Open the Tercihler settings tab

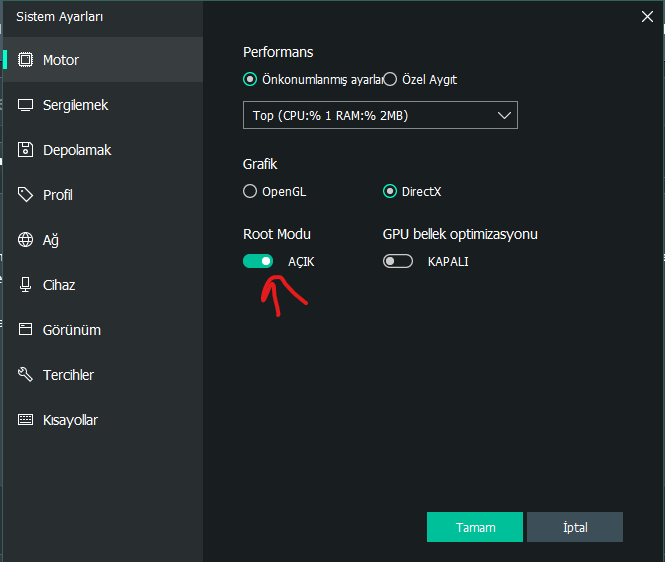[x=68, y=375]
